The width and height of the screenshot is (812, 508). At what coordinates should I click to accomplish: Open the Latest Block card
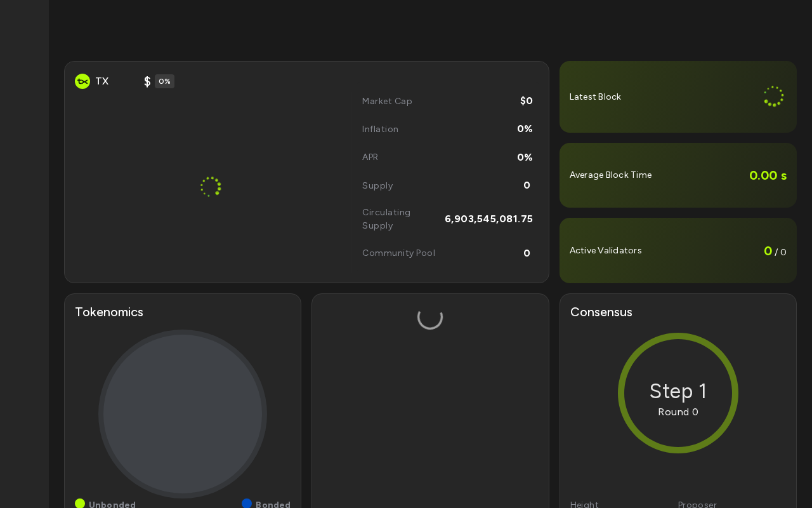point(678,97)
